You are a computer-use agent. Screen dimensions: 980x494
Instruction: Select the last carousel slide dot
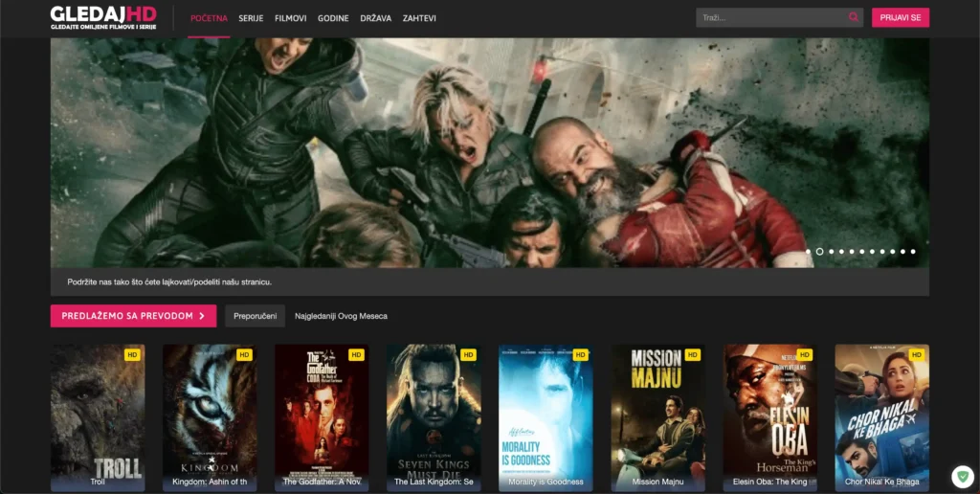coord(913,252)
